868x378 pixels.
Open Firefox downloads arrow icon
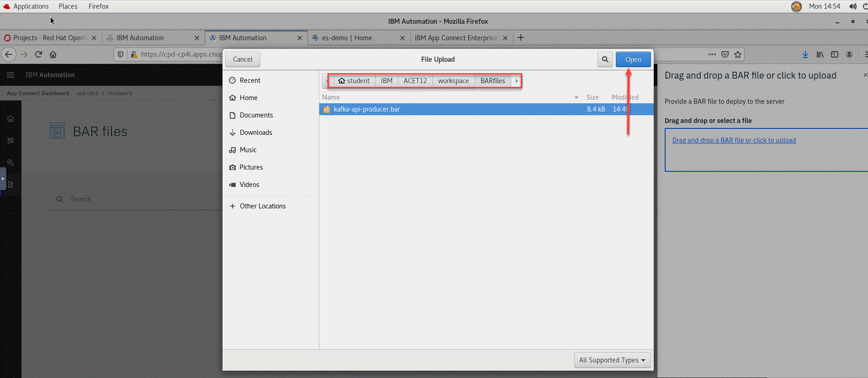click(805, 54)
